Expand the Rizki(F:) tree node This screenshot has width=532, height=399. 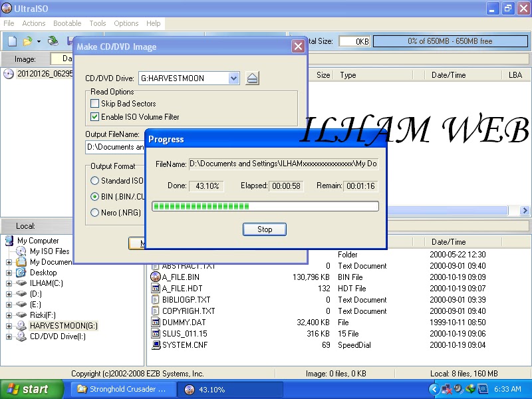click(9, 315)
